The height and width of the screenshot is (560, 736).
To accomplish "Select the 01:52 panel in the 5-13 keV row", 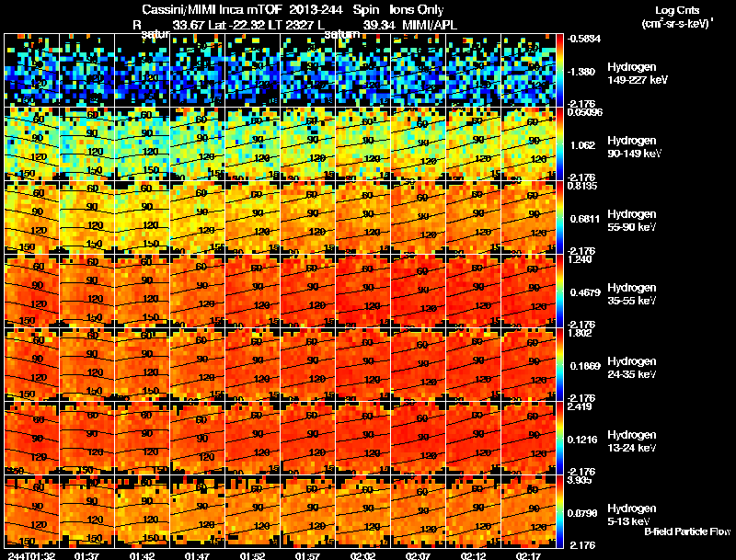I will point(252,511).
